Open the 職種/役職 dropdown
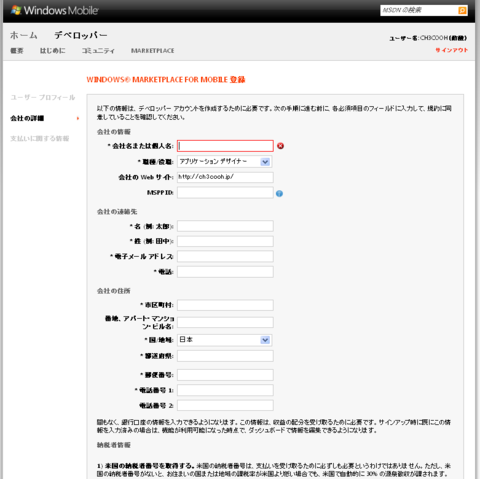The image size is (480, 479). click(225, 162)
